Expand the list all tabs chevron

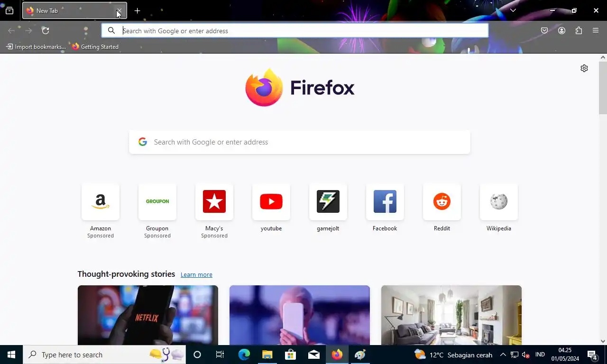[513, 10]
